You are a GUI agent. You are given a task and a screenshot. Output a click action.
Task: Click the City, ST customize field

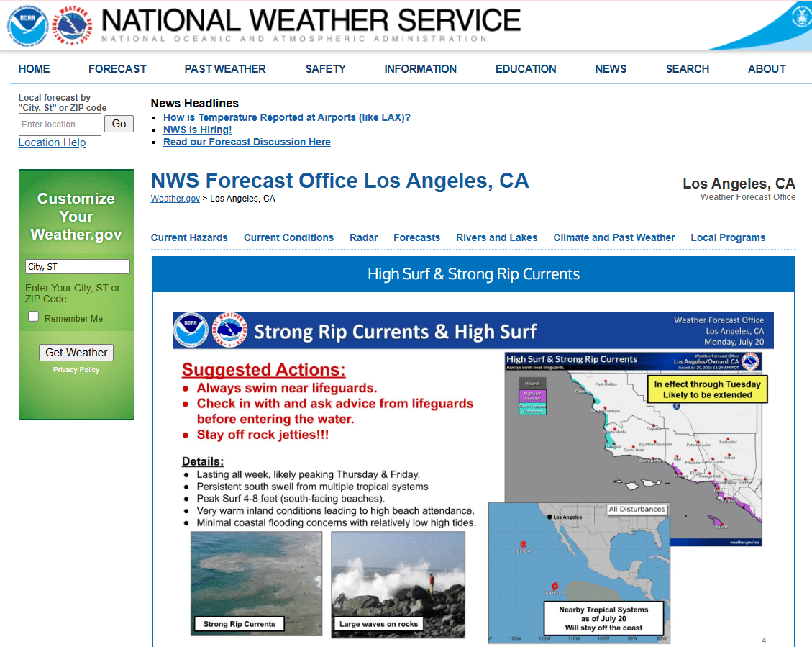click(78, 267)
